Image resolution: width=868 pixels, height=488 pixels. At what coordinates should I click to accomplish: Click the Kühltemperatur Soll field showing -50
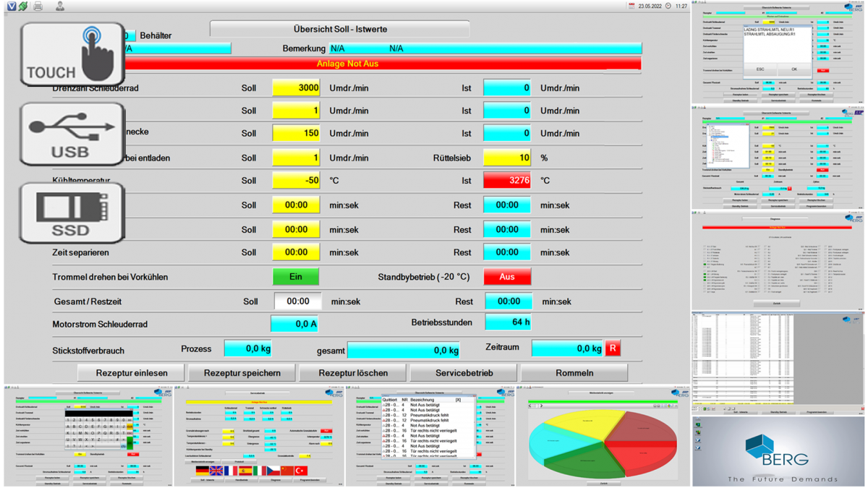click(296, 181)
